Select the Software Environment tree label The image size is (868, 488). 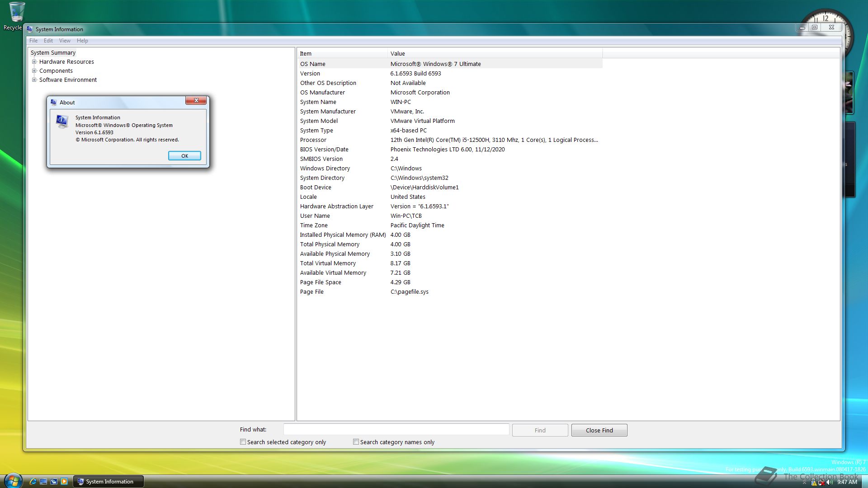tap(68, 80)
